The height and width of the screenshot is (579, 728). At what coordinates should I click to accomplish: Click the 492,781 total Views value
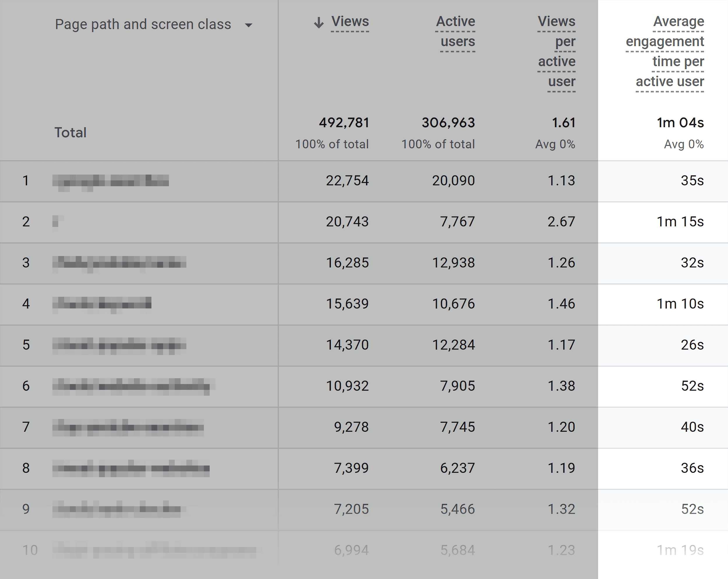[344, 123]
